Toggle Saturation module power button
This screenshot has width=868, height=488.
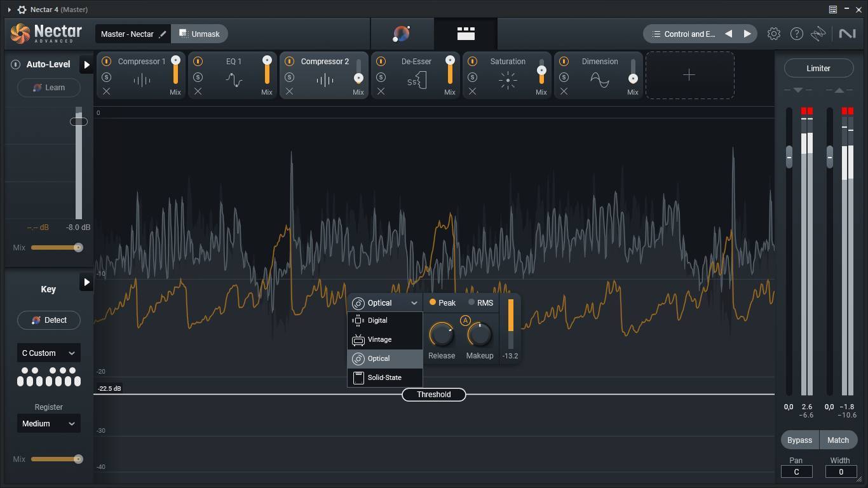pos(472,62)
